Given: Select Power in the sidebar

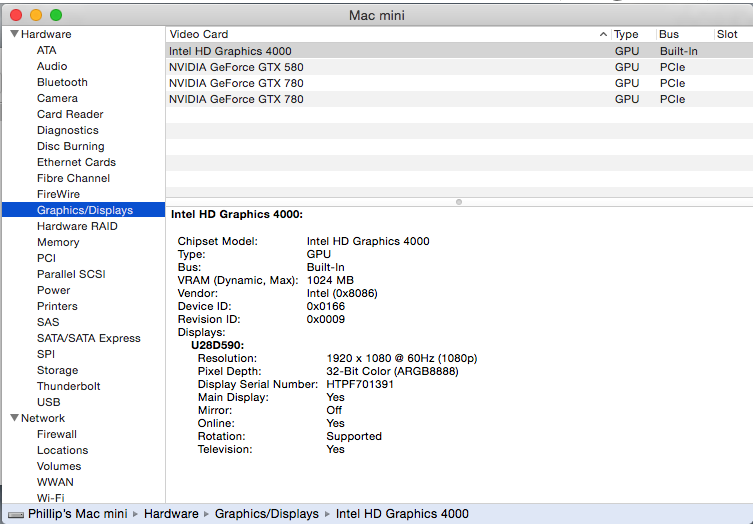Looking at the screenshot, I should (54, 290).
